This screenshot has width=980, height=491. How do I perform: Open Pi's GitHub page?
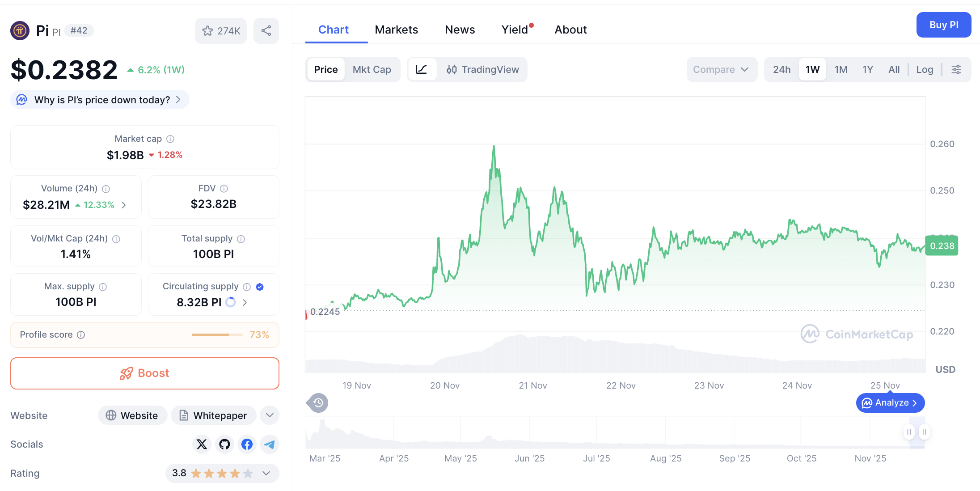tap(224, 444)
